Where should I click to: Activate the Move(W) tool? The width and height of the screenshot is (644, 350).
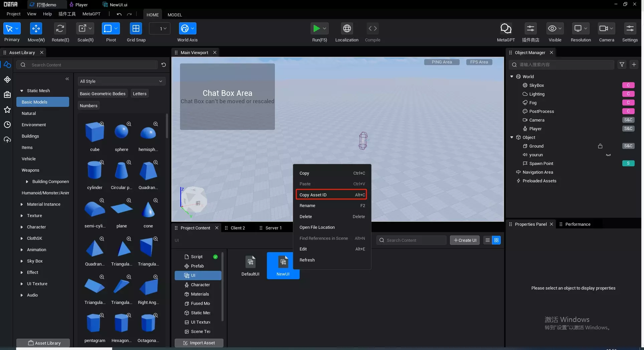(36, 28)
